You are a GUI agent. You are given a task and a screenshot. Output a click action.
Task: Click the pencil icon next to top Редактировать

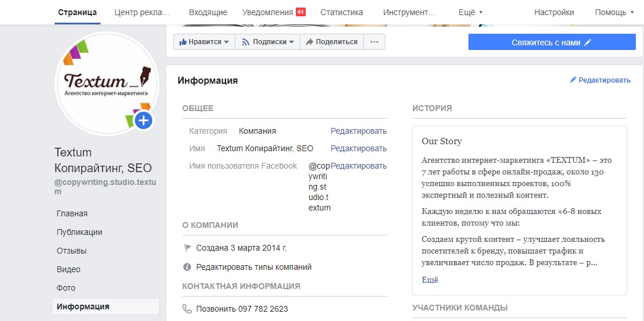[573, 80]
